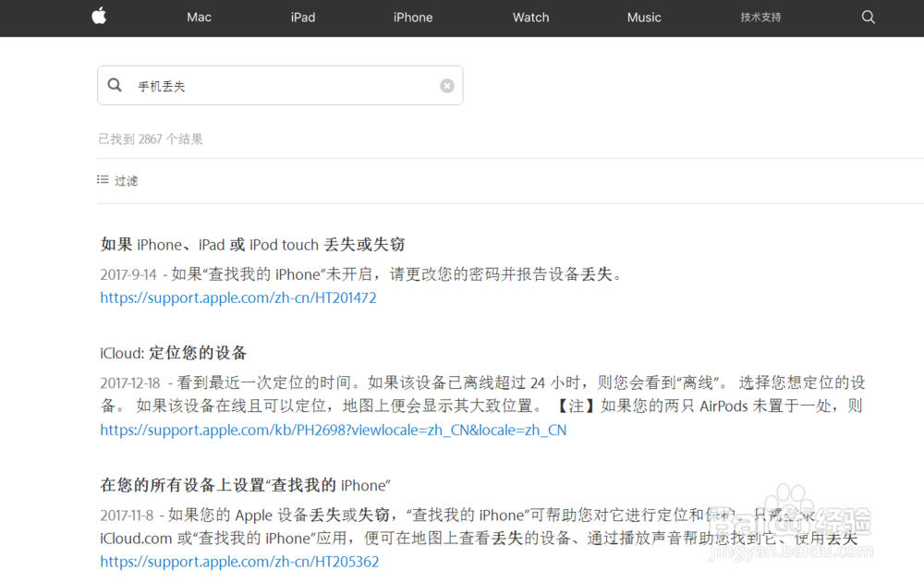The height and width of the screenshot is (582, 924).
Task: Expand the 过滤 filter options
Action: tap(126, 181)
